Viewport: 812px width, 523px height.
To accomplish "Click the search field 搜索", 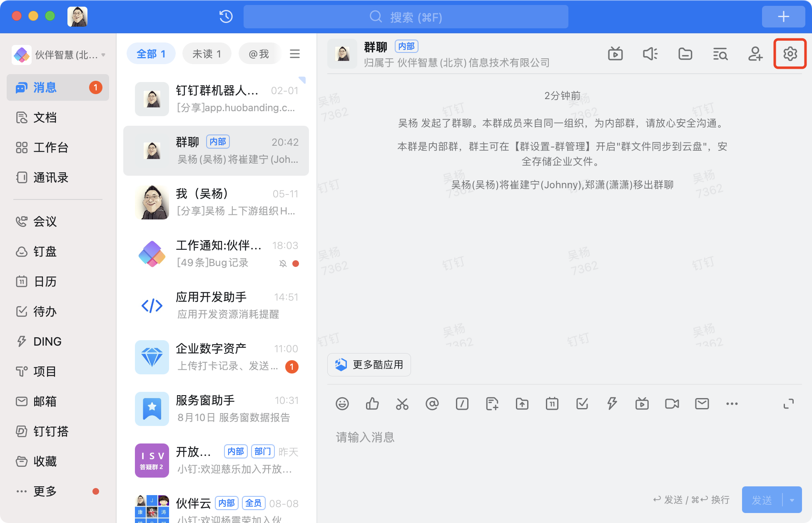I will pos(406,17).
